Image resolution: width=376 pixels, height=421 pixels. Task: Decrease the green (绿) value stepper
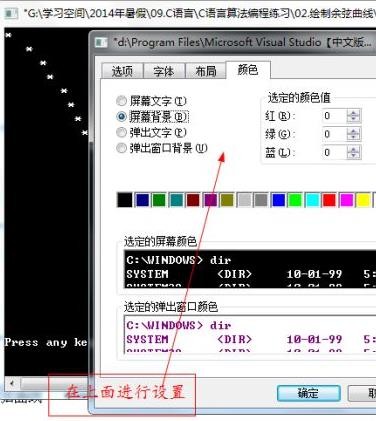(x=353, y=137)
